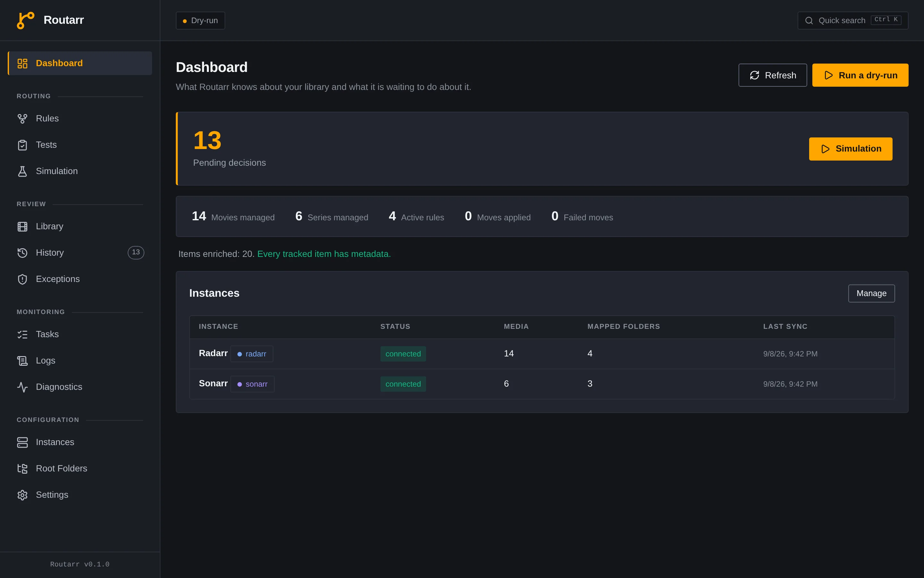Screen dimensions: 924x578
Task: Click the Routarr branch logo icon
Action: 26,20
